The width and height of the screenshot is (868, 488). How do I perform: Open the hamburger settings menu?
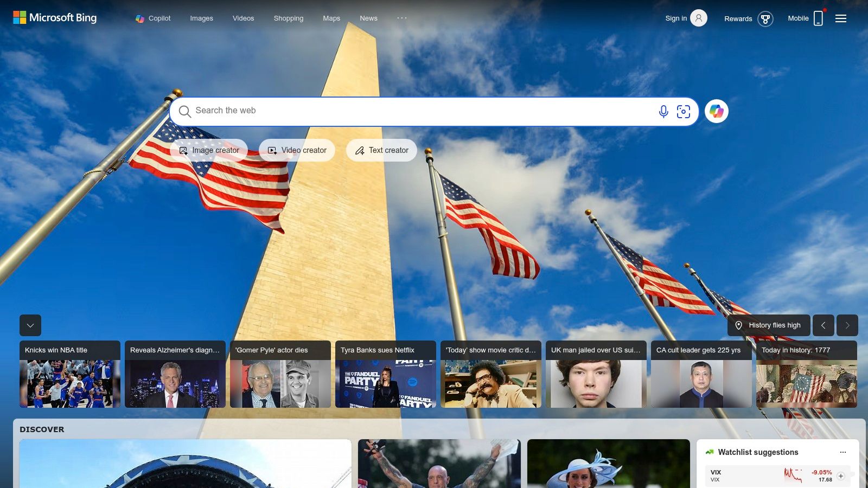pos(841,18)
